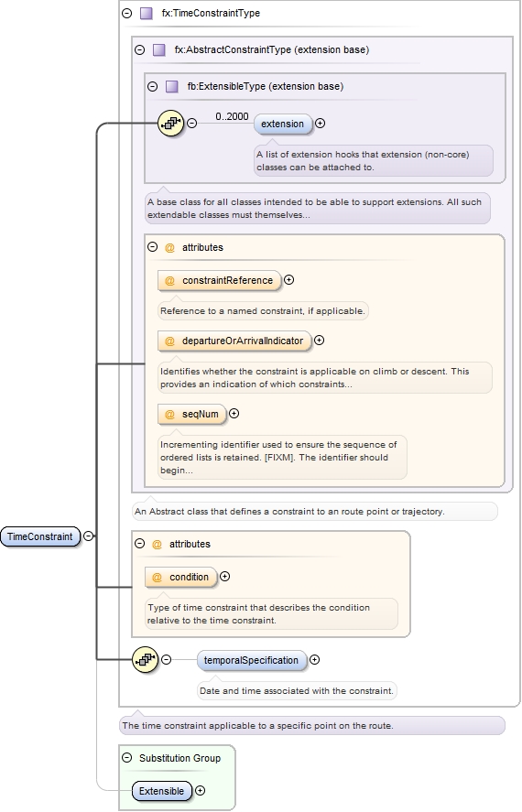
Task: Click the sequence compositor icon beside extension
Action: pos(171,124)
